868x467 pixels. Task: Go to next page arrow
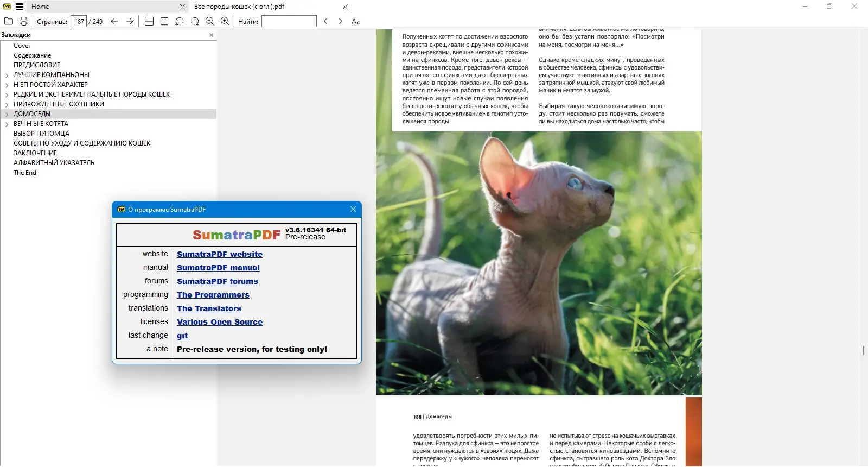[130, 21]
